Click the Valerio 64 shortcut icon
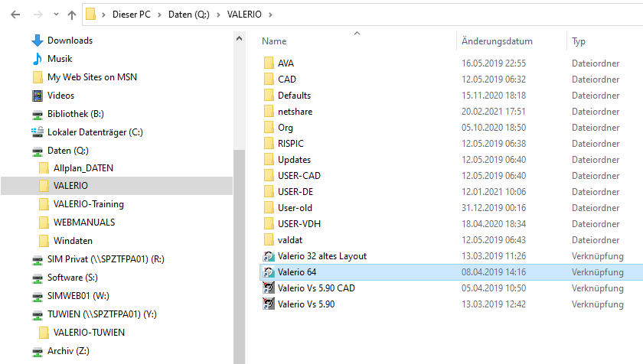Screen dimensions: 643x364 (x=269, y=272)
